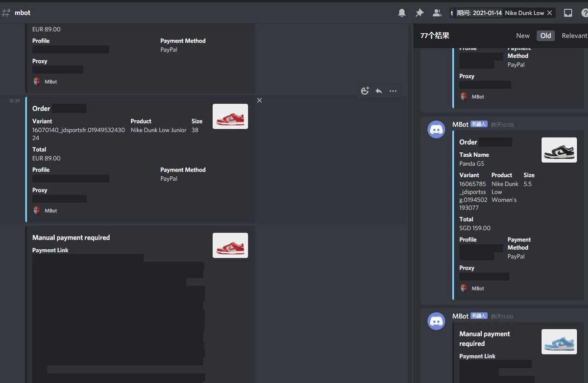This screenshot has height=383, width=588.
Task: Click the Order title in Panda GS result
Action: 468,142
